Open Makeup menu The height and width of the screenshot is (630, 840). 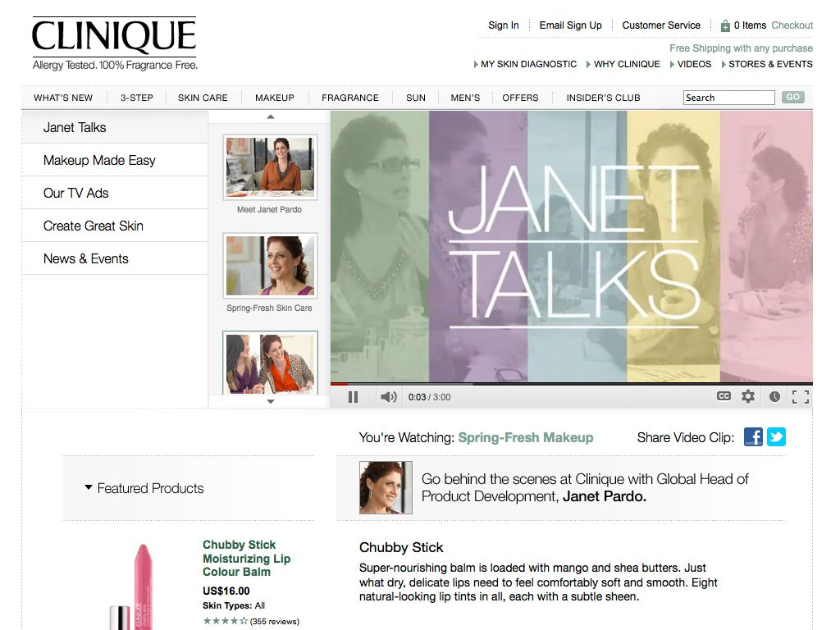(274, 98)
